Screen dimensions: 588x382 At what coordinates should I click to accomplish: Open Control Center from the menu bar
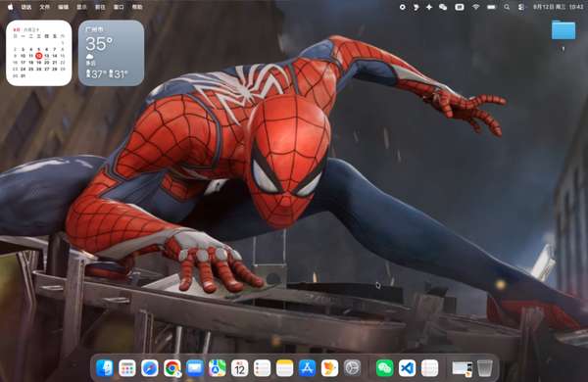coord(521,7)
